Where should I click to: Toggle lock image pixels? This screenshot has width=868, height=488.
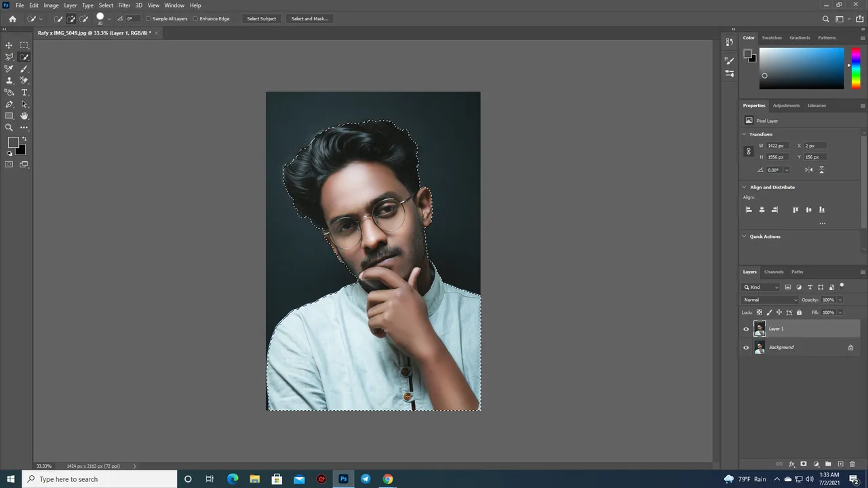(x=769, y=312)
